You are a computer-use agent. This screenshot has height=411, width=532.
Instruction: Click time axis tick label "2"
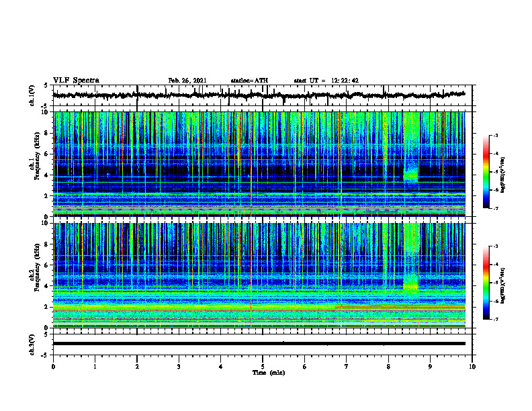click(x=137, y=367)
